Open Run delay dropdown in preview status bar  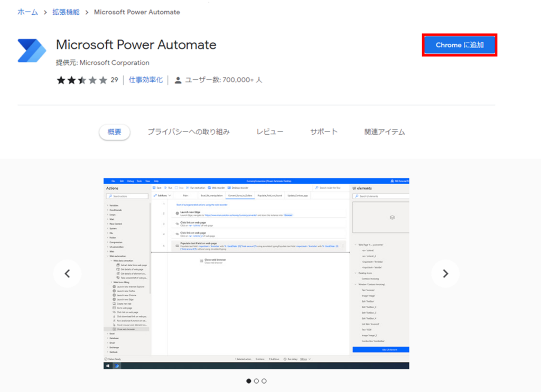coord(305,359)
